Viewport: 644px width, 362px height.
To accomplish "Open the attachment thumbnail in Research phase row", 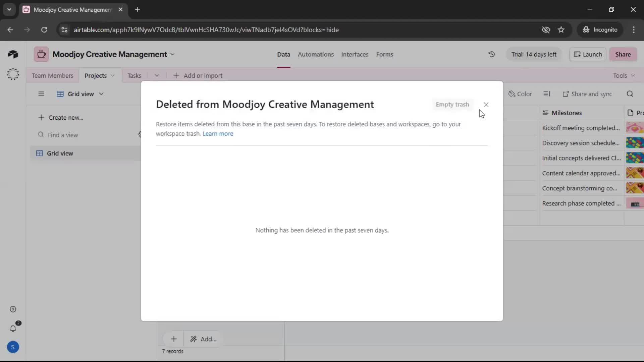I will coord(635,203).
